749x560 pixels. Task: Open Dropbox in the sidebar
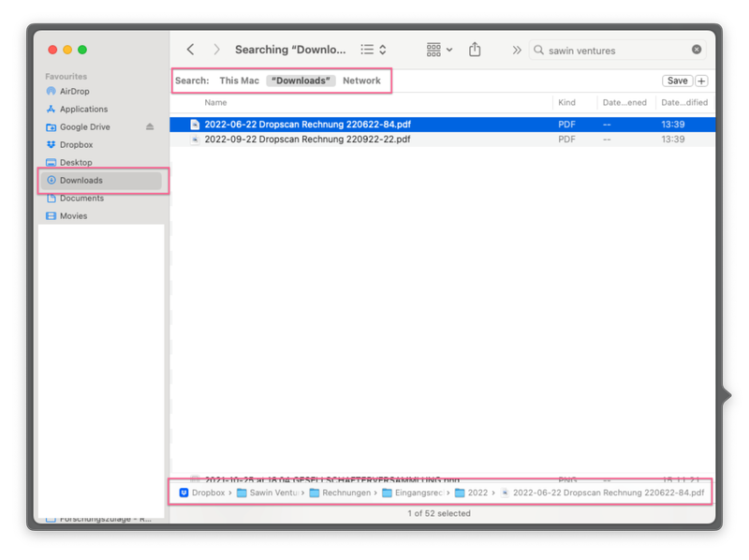click(76, 145)
